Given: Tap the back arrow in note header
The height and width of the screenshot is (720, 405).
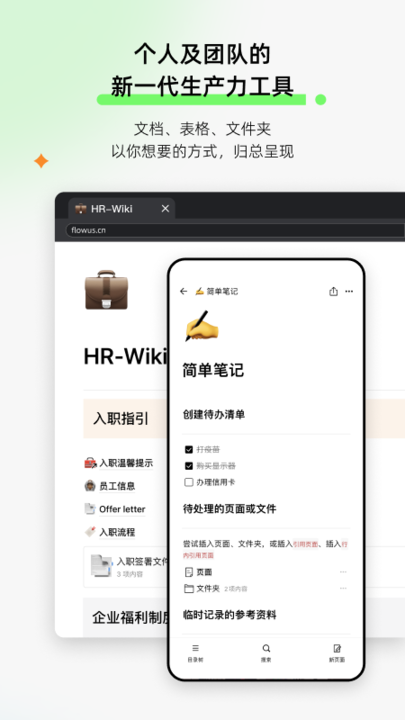Looking at the screenshot, I should [184, 291].
